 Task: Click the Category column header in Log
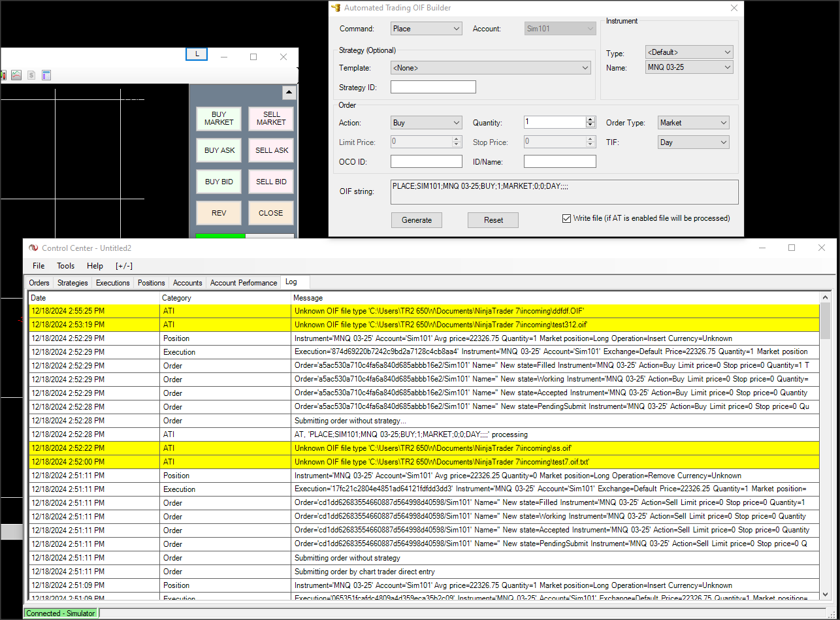click(x=225, y=298)
